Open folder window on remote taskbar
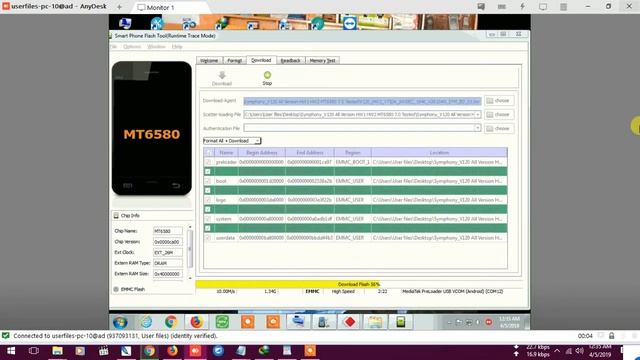 (x=375, y=322)
